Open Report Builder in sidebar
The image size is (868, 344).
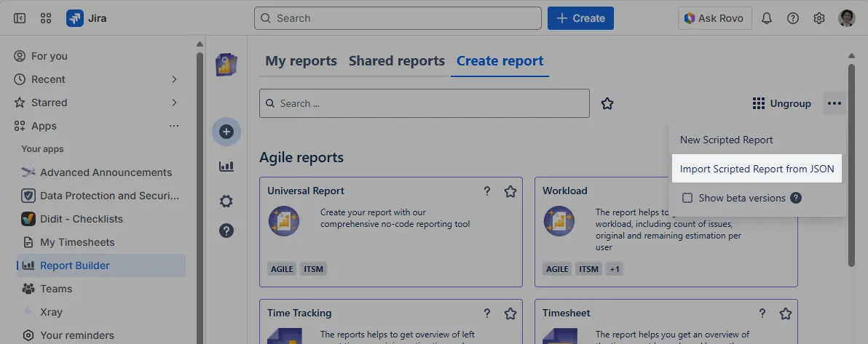click(x=102, y=265)
